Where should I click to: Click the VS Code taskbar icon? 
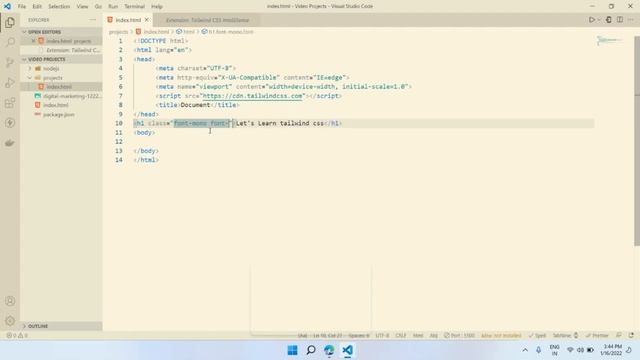pyautogui.click(x=347, y=350)
